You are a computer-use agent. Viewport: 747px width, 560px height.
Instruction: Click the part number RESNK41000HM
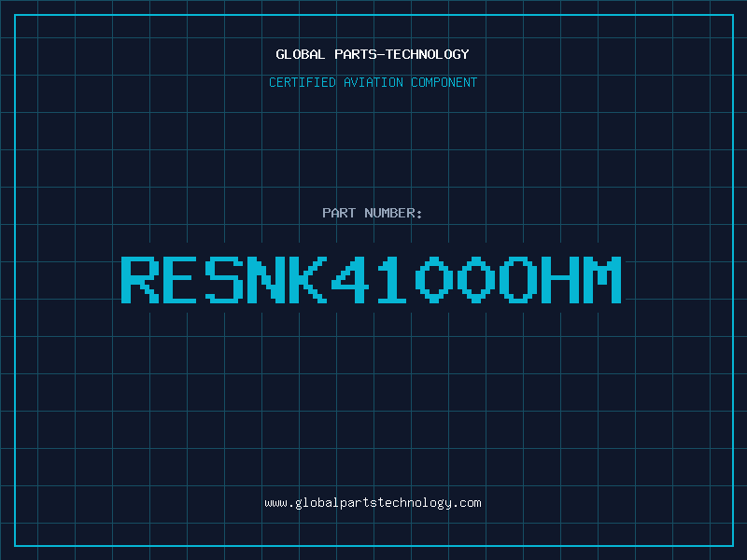tap(372, 279)
